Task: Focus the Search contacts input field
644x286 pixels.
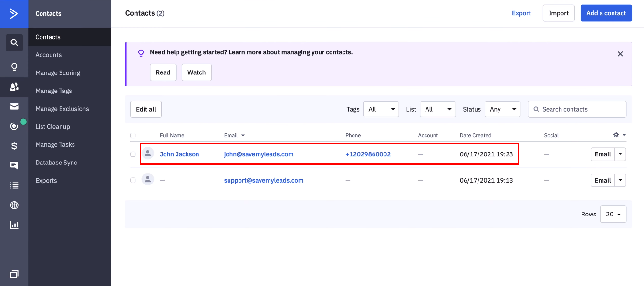Action: pyautogui.click(x=577, y=109)
